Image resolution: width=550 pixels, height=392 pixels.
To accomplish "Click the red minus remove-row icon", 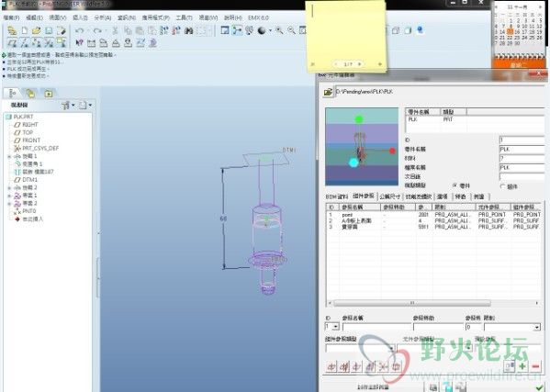I will tap(535, 366).
